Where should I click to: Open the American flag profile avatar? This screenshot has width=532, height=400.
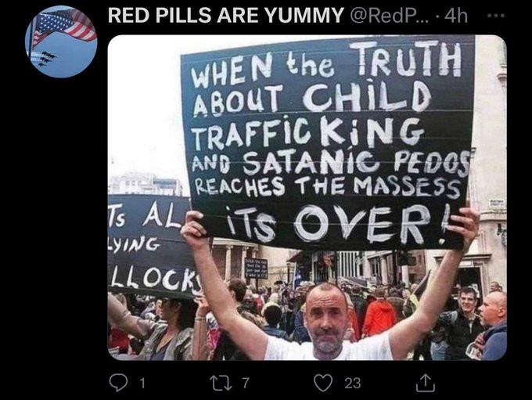[x=61, y=42]
